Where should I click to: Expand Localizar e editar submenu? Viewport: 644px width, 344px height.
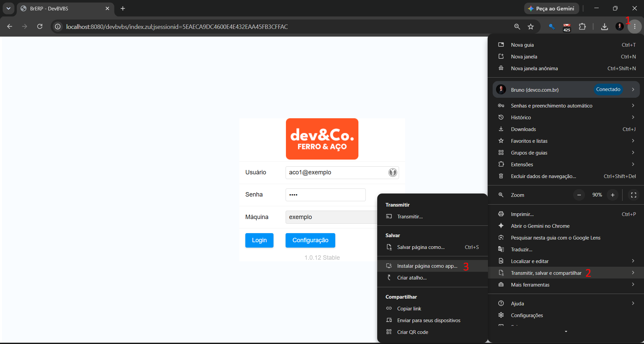click(x=566, y=261)
